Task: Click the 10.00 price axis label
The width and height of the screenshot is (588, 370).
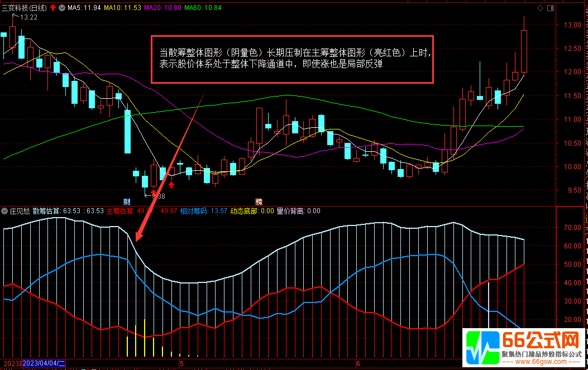Action: 572,166
